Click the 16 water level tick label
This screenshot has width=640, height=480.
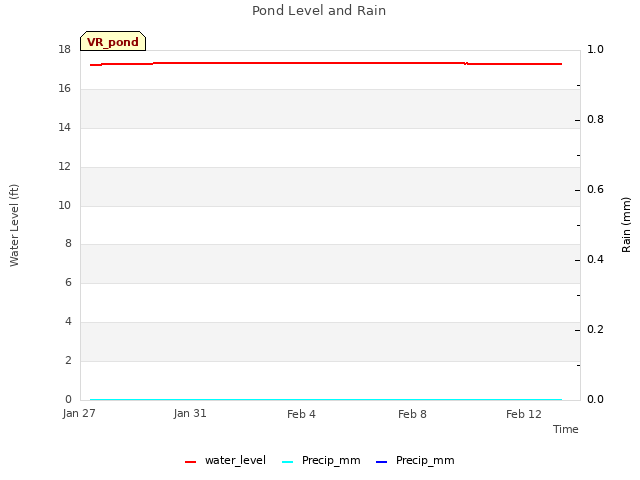point(64,88)
